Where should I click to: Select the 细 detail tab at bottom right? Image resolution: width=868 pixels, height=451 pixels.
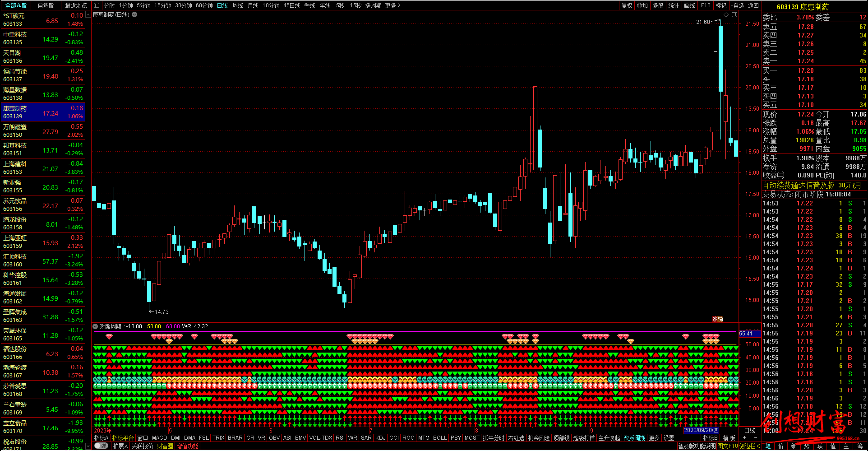click(794, 446)
